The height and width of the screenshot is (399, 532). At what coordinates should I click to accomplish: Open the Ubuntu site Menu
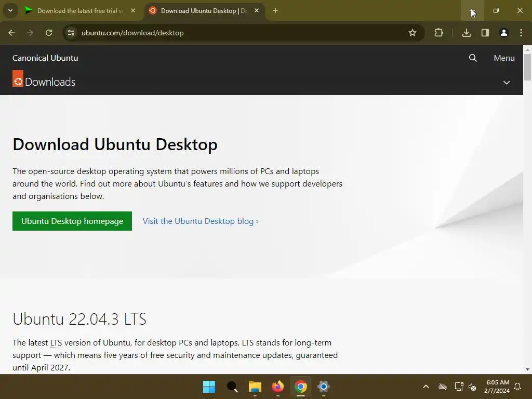point(504,58)
